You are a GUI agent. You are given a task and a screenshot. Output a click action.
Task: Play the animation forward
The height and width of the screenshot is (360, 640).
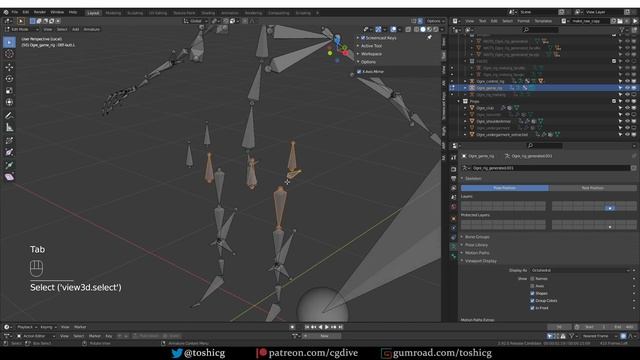327,327
